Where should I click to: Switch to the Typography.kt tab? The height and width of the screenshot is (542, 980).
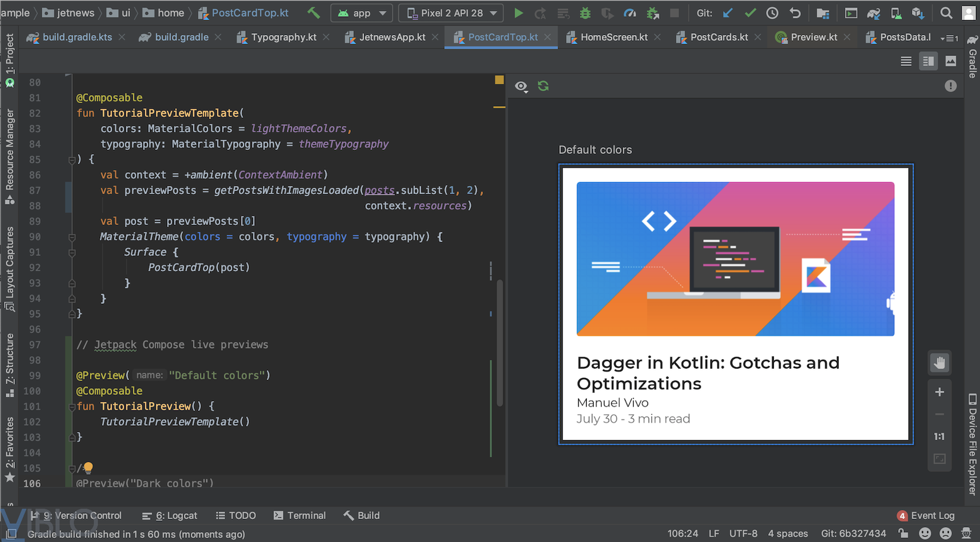[283, 37]
